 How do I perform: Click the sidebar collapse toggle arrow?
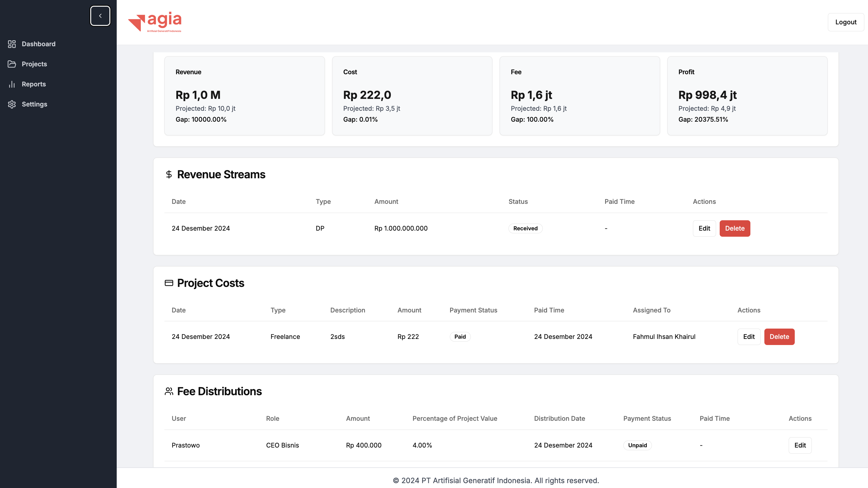point(100,16)
